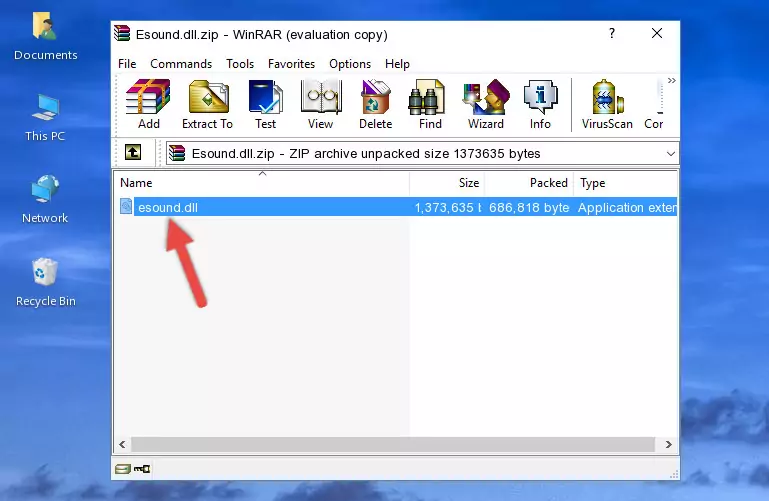The image size is (769, 501).
Task: Open the Commands menu
Action: coord(181,64)
